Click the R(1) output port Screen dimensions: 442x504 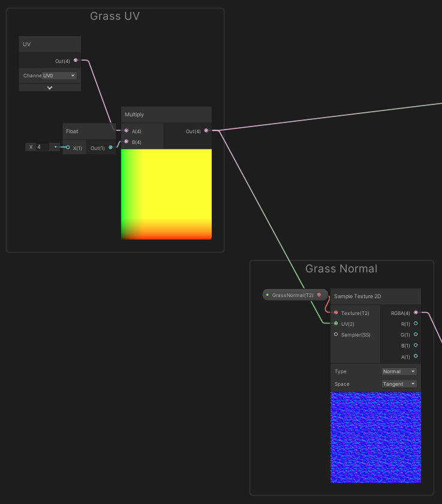(x=416, y=323)
